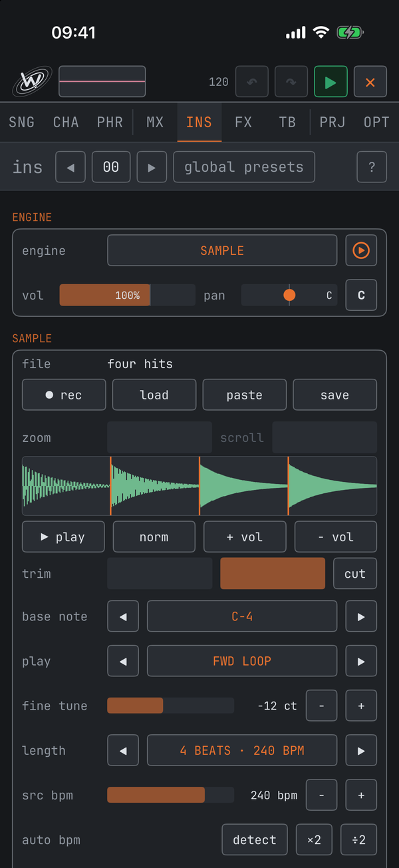Select previous base note

point(123,616)
